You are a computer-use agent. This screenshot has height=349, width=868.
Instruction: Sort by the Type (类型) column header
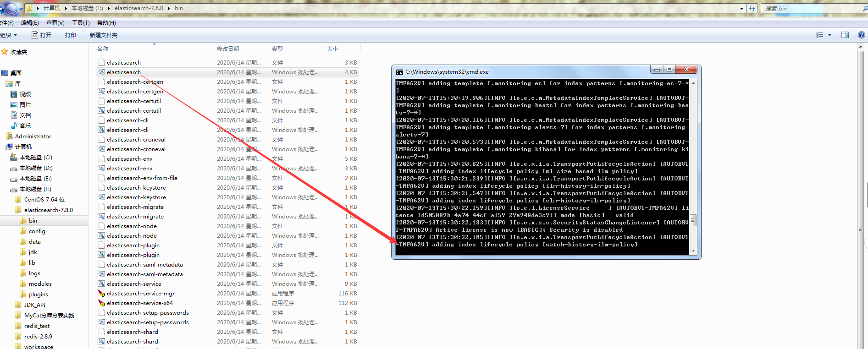pyautogui.click(x=296, y=49)
